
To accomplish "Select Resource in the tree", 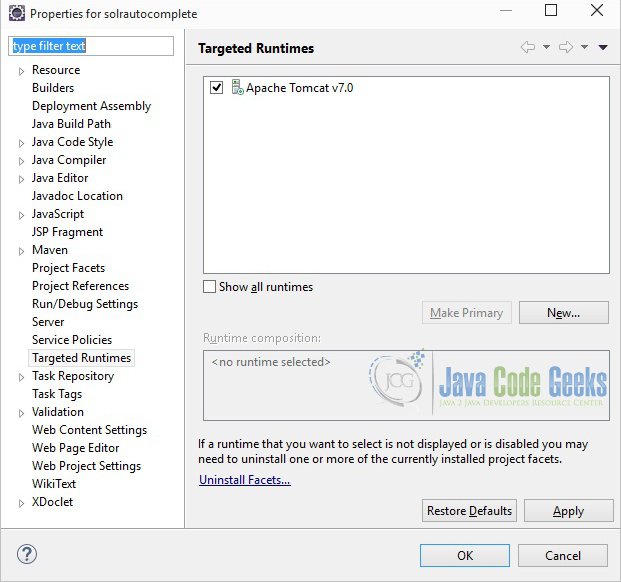I will (56, 70).
